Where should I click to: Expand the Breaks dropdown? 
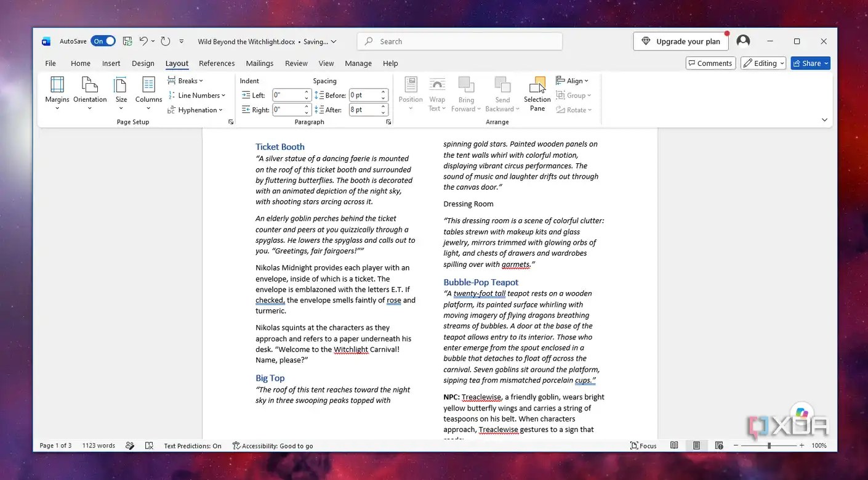[185, 81]
